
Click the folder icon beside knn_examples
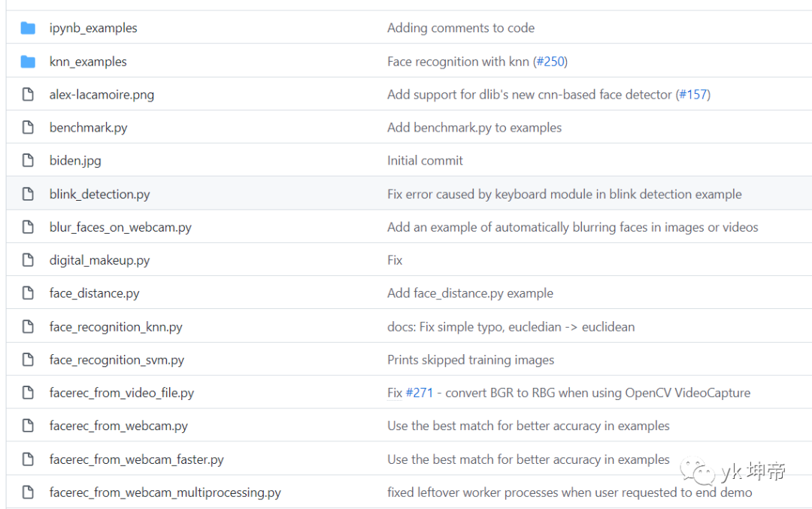28,62
